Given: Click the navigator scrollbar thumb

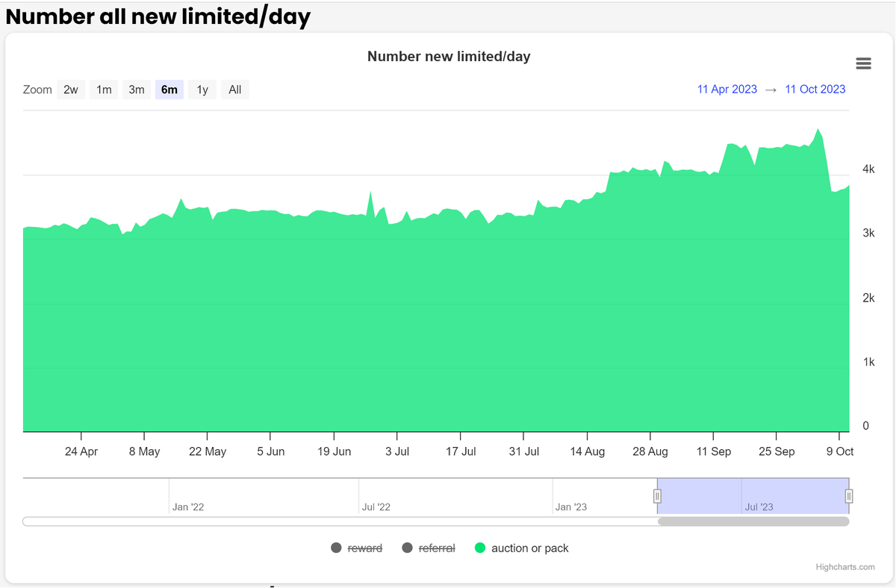Looking at the screenshot, I should tap(753, 522).
